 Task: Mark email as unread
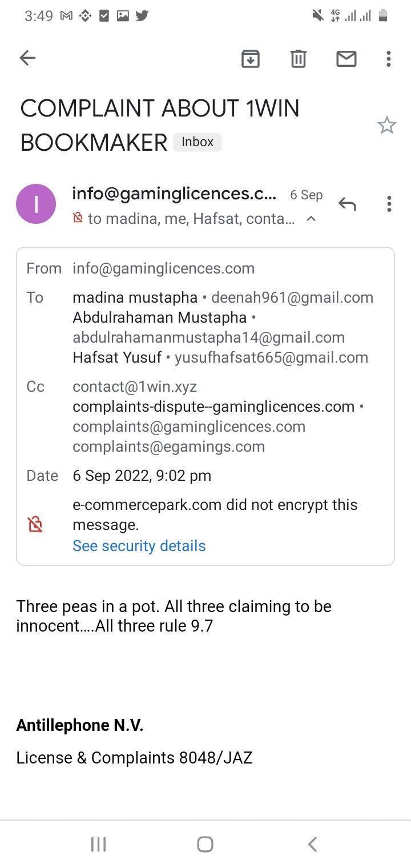(x=346, y=58)
